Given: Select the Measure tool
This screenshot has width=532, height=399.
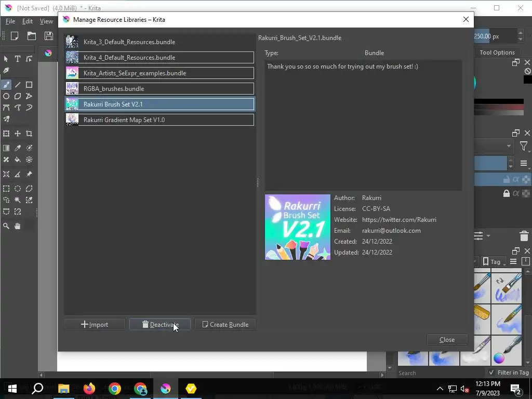Looking at the screenshot, I should (17, 174).
